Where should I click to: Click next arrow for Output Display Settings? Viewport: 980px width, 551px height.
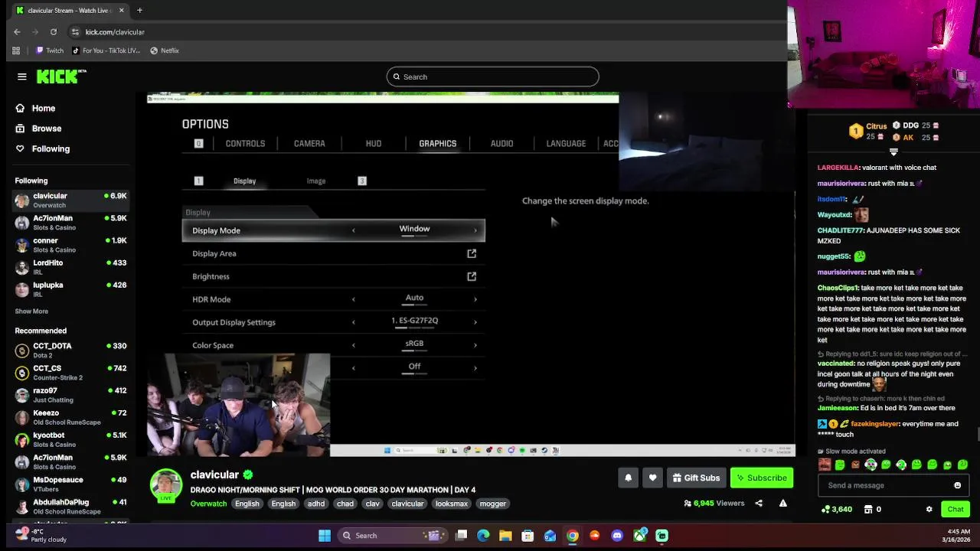click(475, 322)
